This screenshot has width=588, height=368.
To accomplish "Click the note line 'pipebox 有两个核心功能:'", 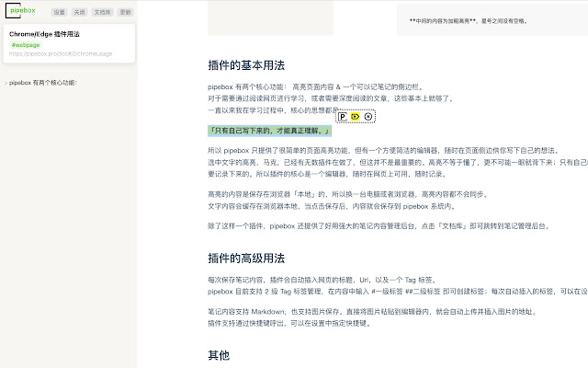I will click(43, 83).
